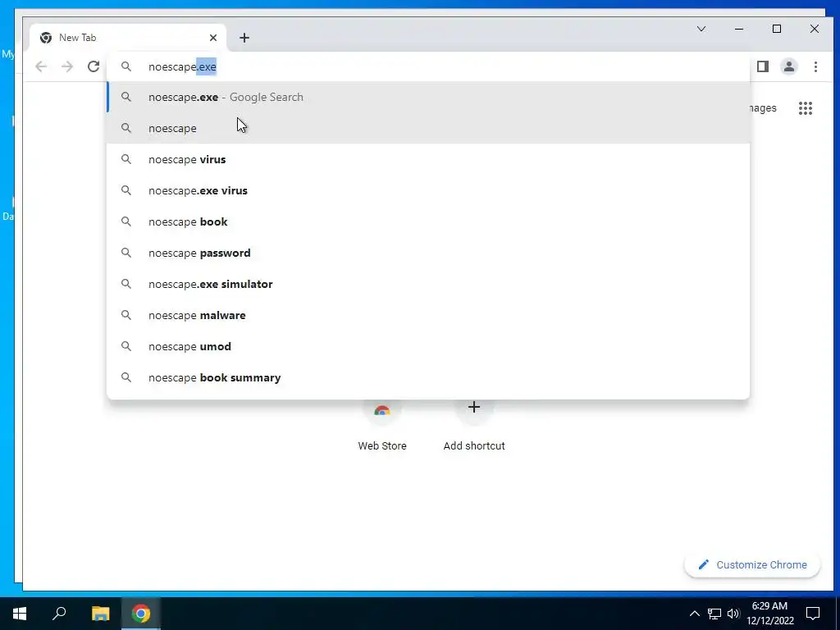This screenshot has height=630, width=840.
Task: Open the Images link
Action: click(763, 108)
